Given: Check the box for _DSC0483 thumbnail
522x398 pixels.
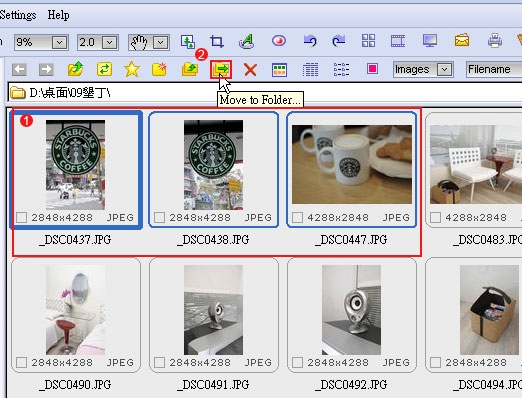Looking at the screenshot, I should 435,217.
